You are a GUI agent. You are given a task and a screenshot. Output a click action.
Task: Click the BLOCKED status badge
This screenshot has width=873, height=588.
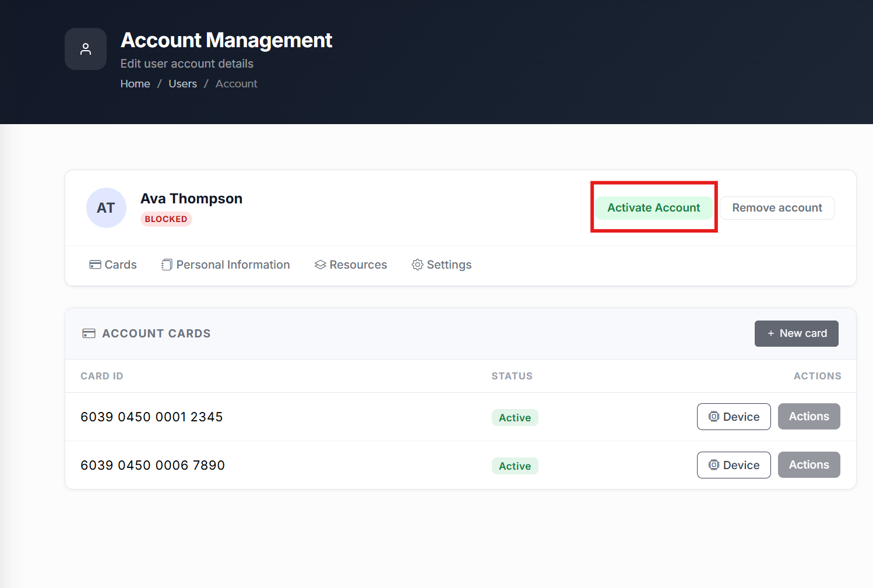(x=166, y=219)
